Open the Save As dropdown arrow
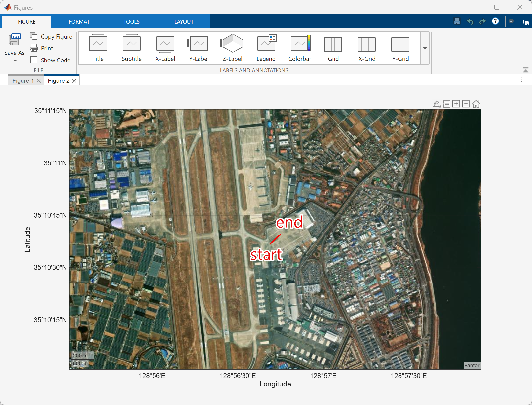This screenshot has width=532, height=405. [x=15, y=61]
